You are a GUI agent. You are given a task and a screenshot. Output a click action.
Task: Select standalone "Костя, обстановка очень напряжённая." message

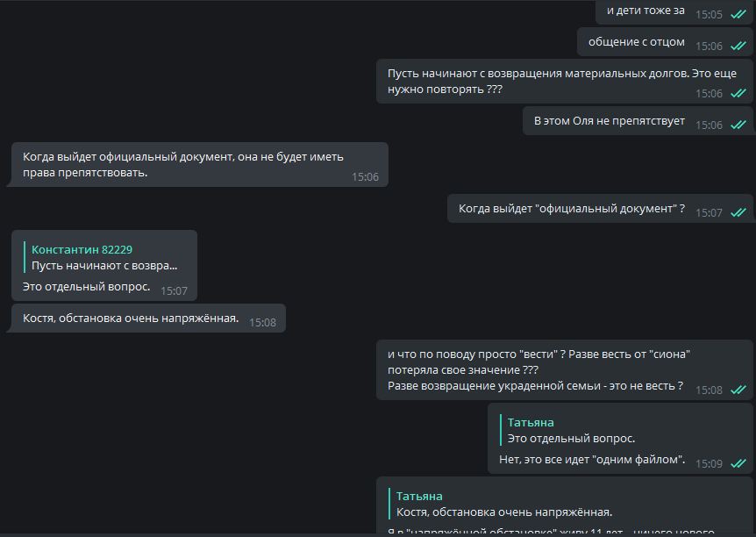click(x=131, y=318)
